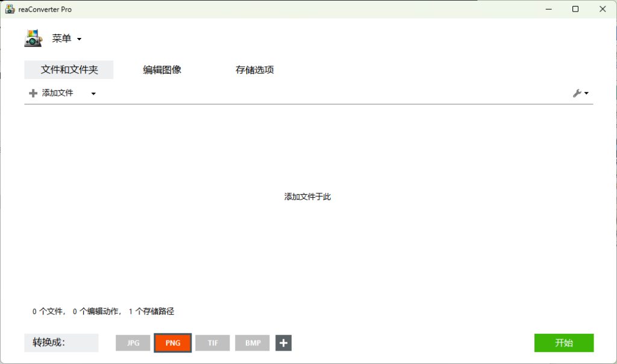Open the 存储选项 tab
The image size is (617, 364).
coord(254,69)
